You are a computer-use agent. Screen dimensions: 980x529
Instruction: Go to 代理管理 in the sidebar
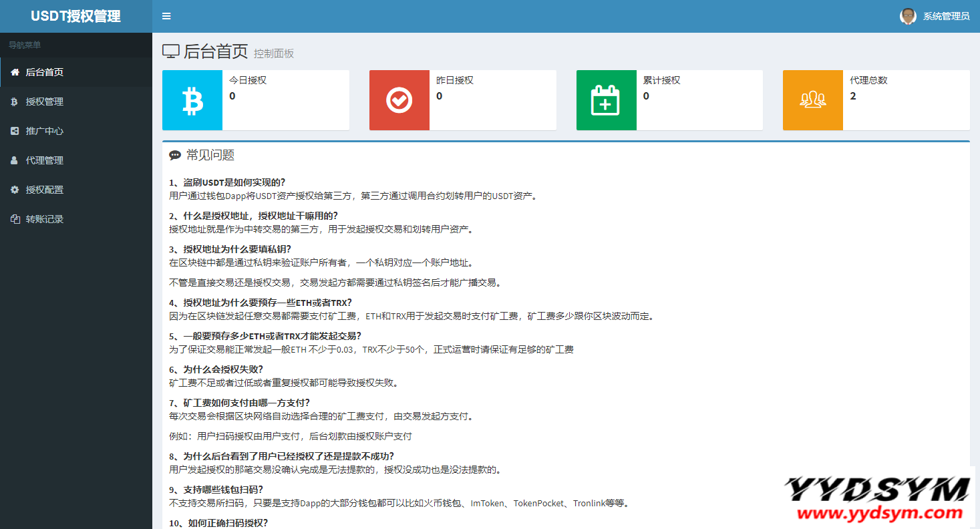coord(44,160)
